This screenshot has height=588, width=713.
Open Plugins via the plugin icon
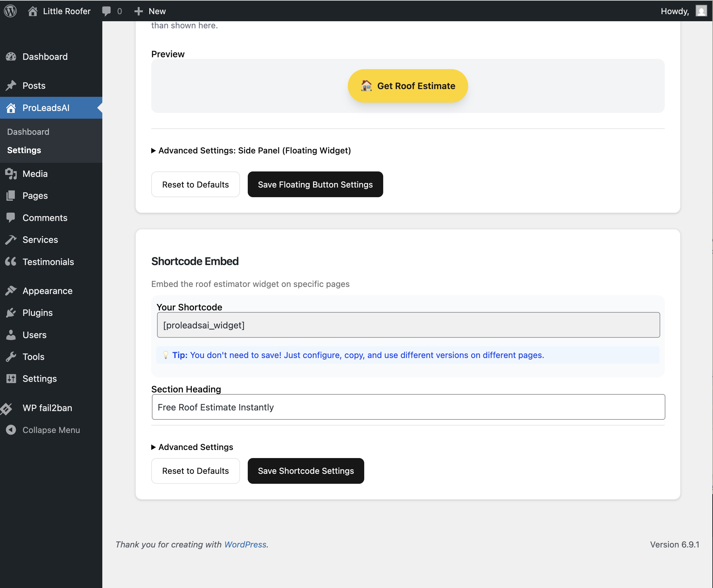click(11, 313)
